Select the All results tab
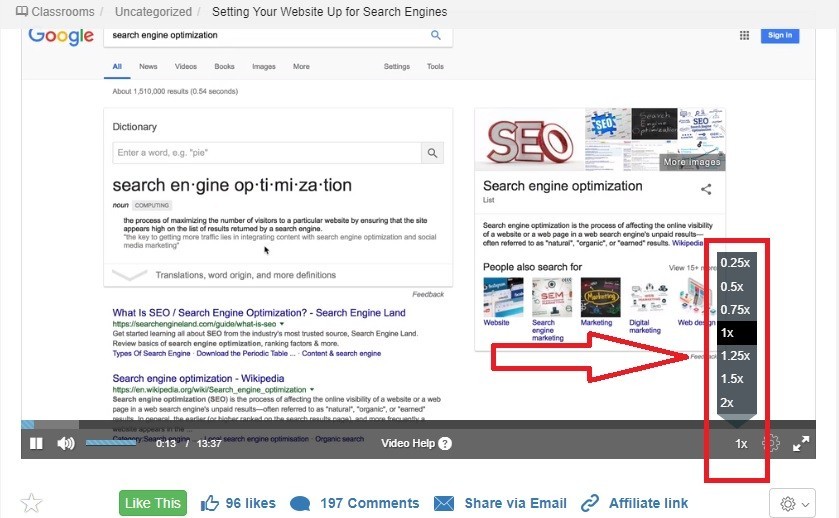839x518 pixels. 117,66
